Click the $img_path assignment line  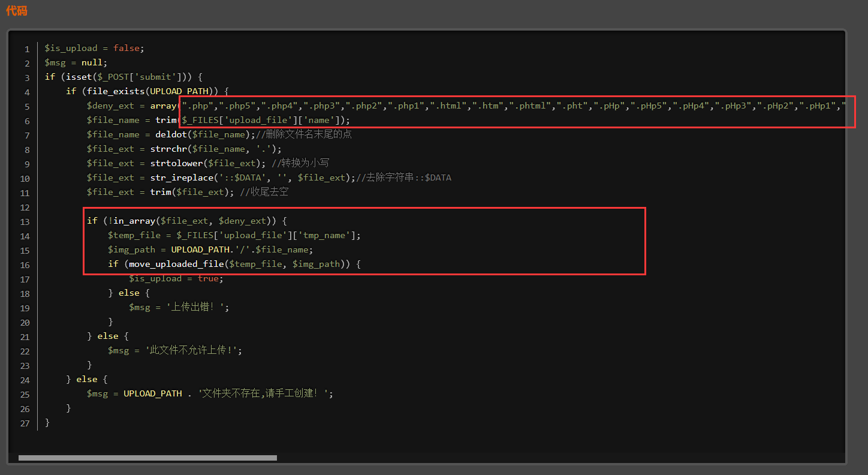[210, 249]
